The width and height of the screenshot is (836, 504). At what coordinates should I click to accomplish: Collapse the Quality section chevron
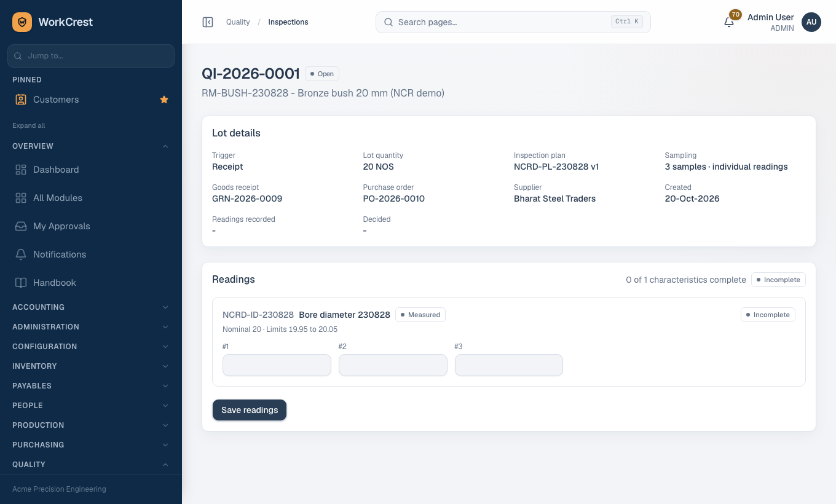click(x=165, y=465)
